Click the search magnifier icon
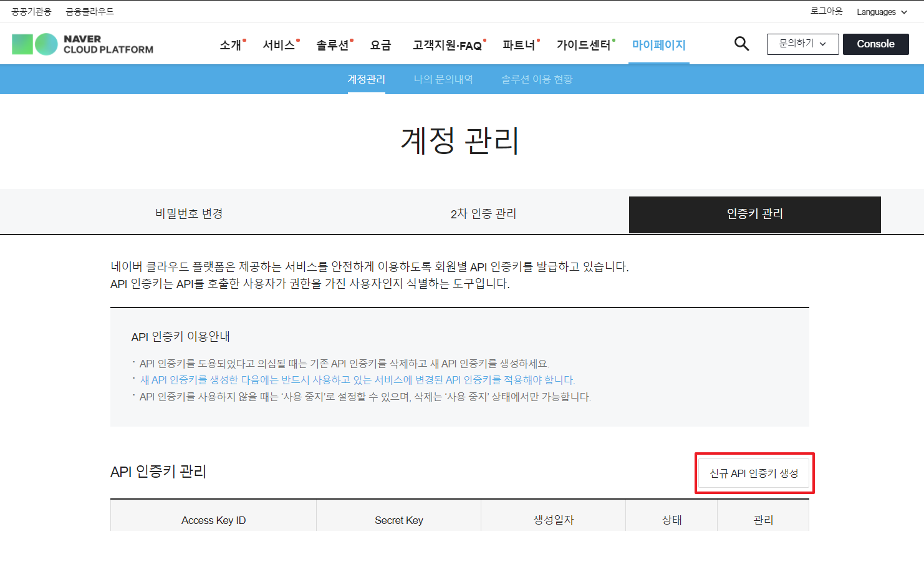The height and width of the screenshot is (562, 924). (741, 44)
